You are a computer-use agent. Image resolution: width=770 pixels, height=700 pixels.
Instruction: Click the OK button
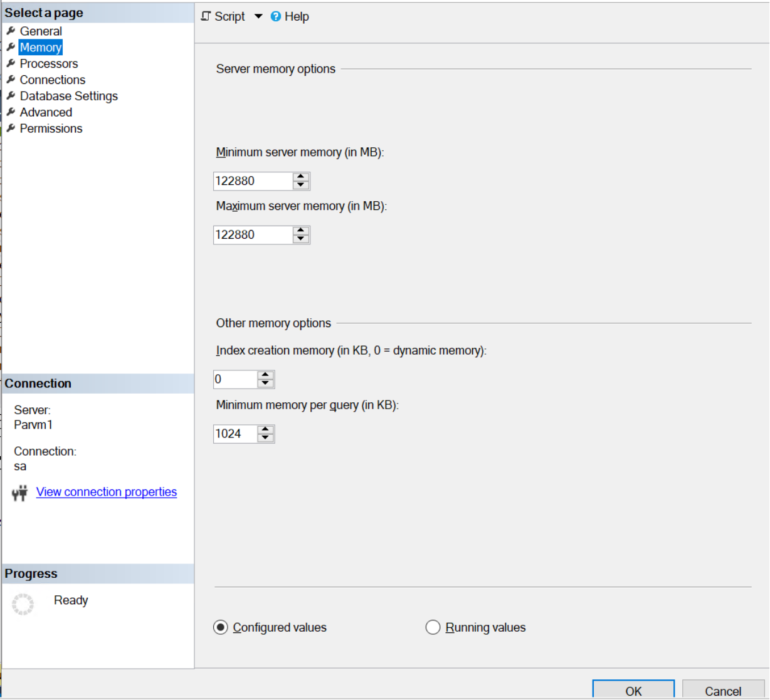pyautogui.click(x=633, y=691)
